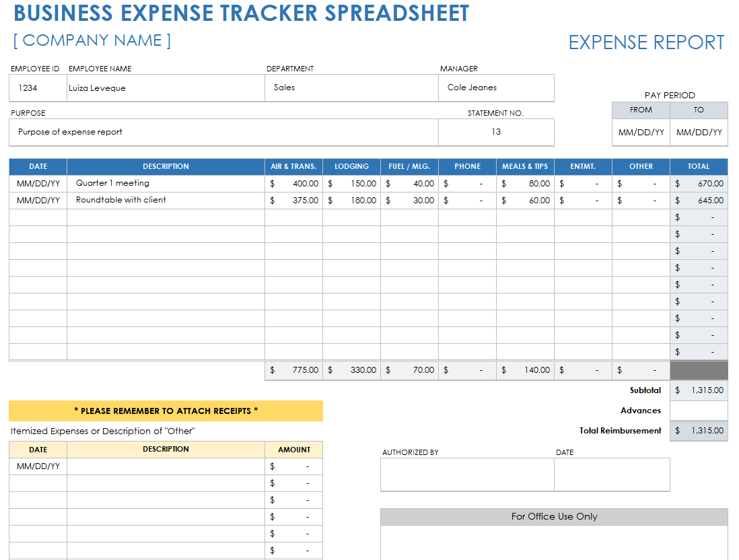The width and height of the screenshot is (739, 560).
Task: Click the AIR & TRANS. column header
Action: point(293,166)
